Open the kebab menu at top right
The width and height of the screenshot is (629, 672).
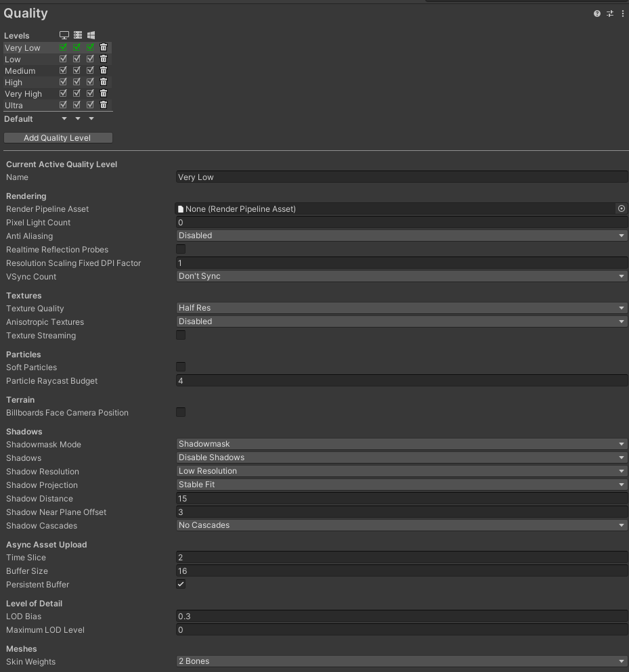(x=623, y=13)
